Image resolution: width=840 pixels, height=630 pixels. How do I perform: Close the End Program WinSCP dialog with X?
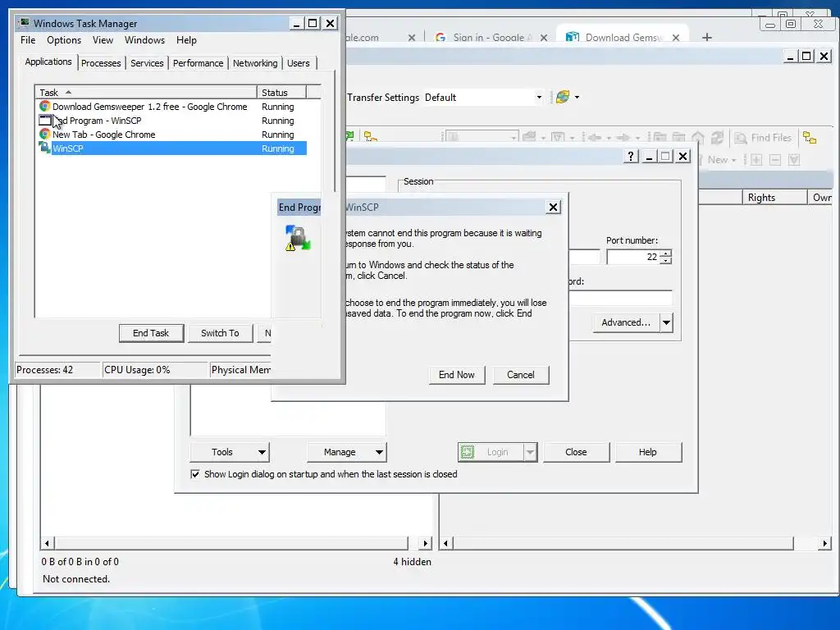tap(554, 207)
